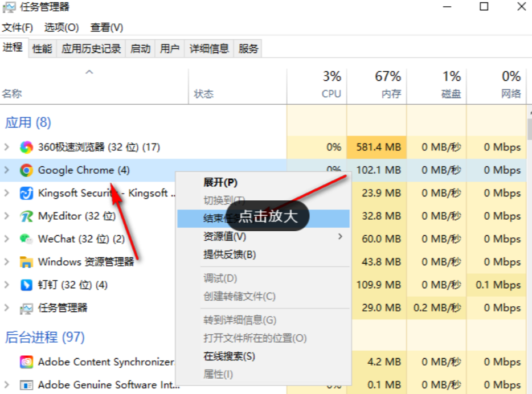Choose 在线搜索(S) in context menu
The width and height of the screenshot is (532, 394).
click(263, 356)
